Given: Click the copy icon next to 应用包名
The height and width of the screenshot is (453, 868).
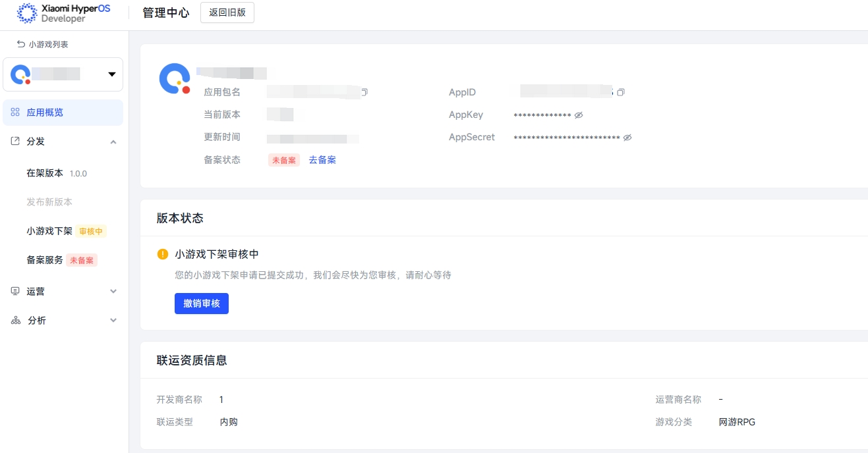Looking at the screenshot, I should (x=364, y=92).
